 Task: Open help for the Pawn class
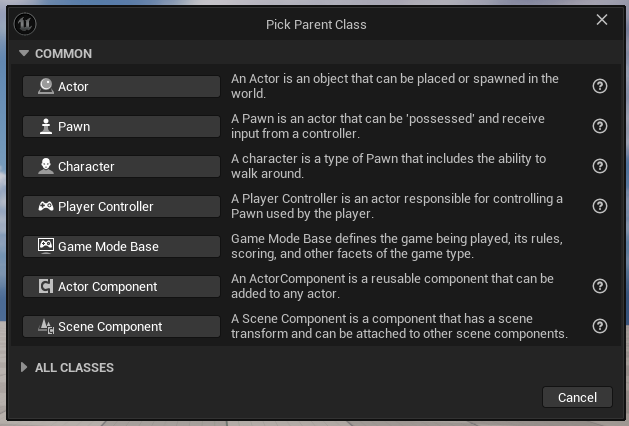[600, 126]
